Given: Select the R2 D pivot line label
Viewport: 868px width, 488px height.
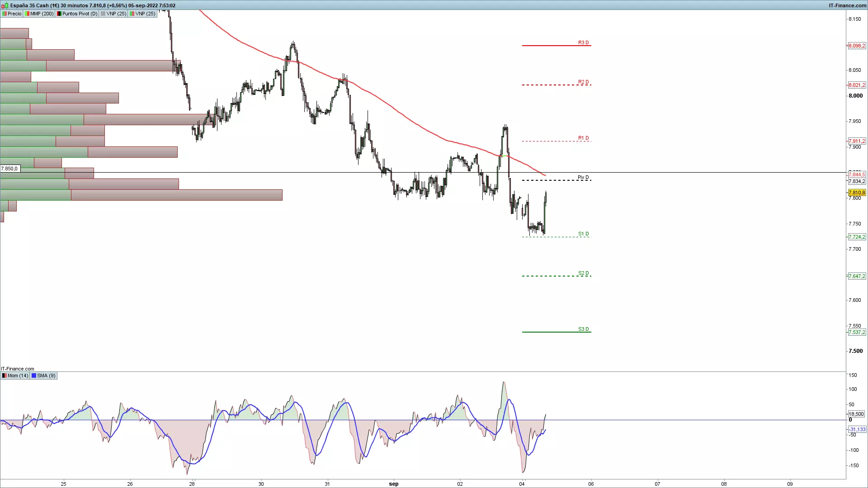Looking at the screenshot, I should 584,82.
